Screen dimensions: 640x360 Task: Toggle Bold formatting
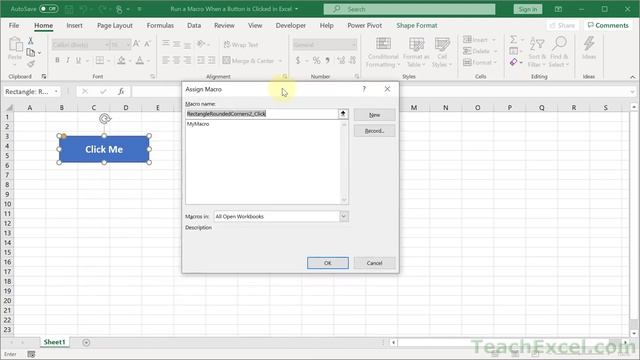pyautogui.click(x=57, y=60)
